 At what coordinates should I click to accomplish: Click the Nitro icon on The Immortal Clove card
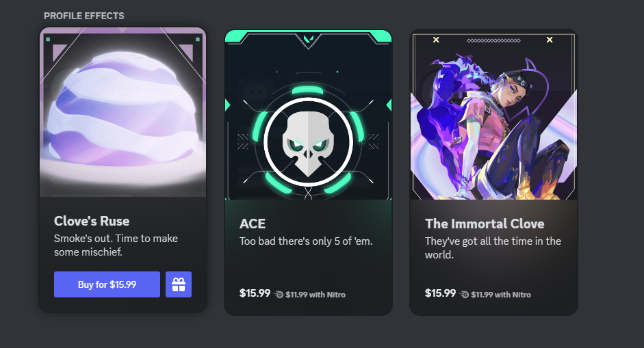(x=465, y=295)
